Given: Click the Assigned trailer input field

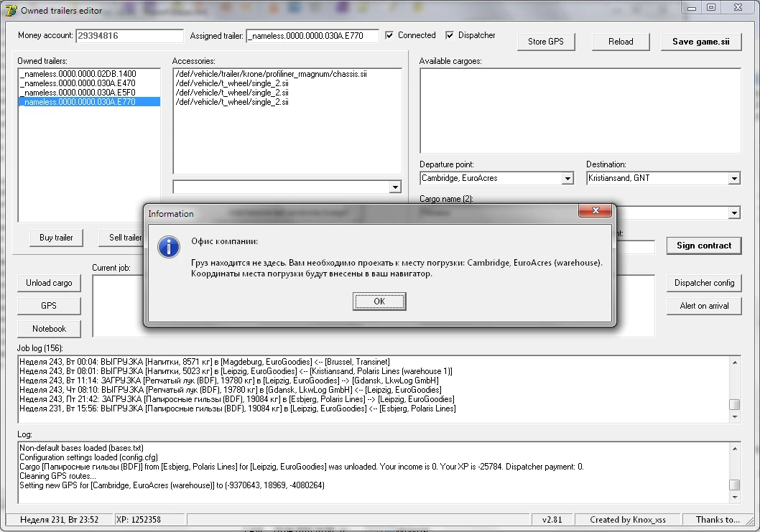Looking at the screenshot, I should tap(312, 36).
